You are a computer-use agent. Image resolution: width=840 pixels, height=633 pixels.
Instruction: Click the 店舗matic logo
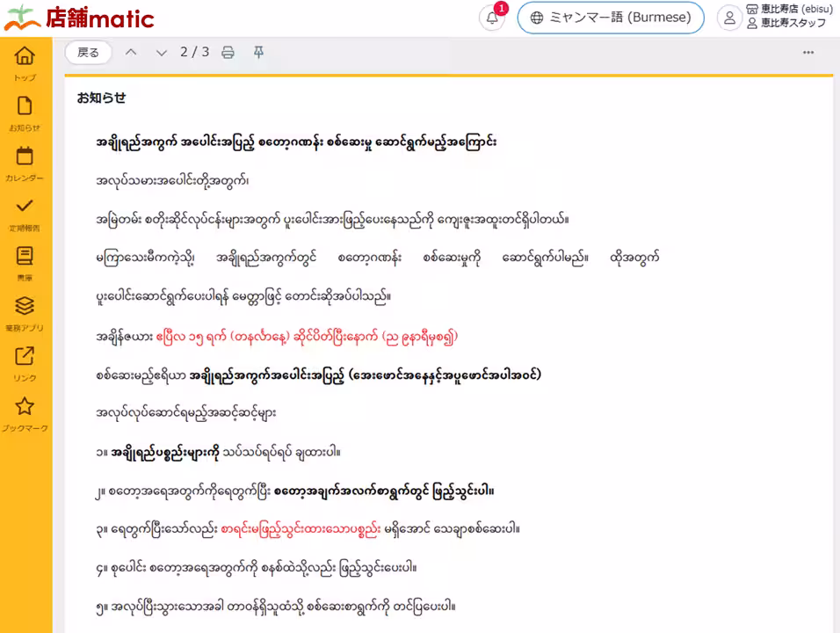click(79, 18)
